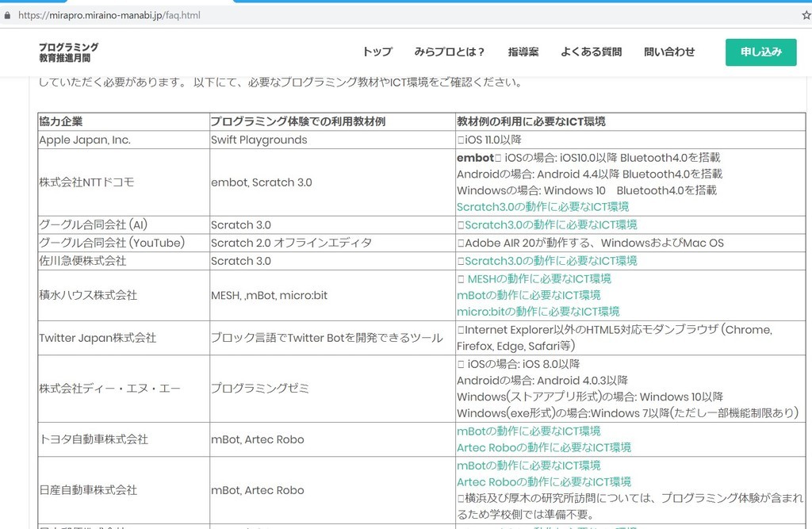Screen dimensions: 812x529
Task: Open mBot ICT link in 日産自動車 row
Action: [x=529, y=466]
